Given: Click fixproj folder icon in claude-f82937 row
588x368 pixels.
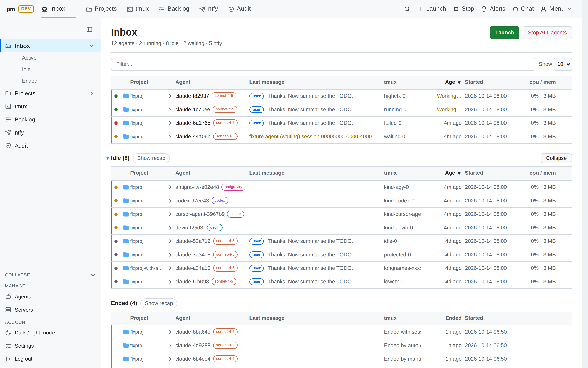Looking at the screenshot, I should (126, 96).
